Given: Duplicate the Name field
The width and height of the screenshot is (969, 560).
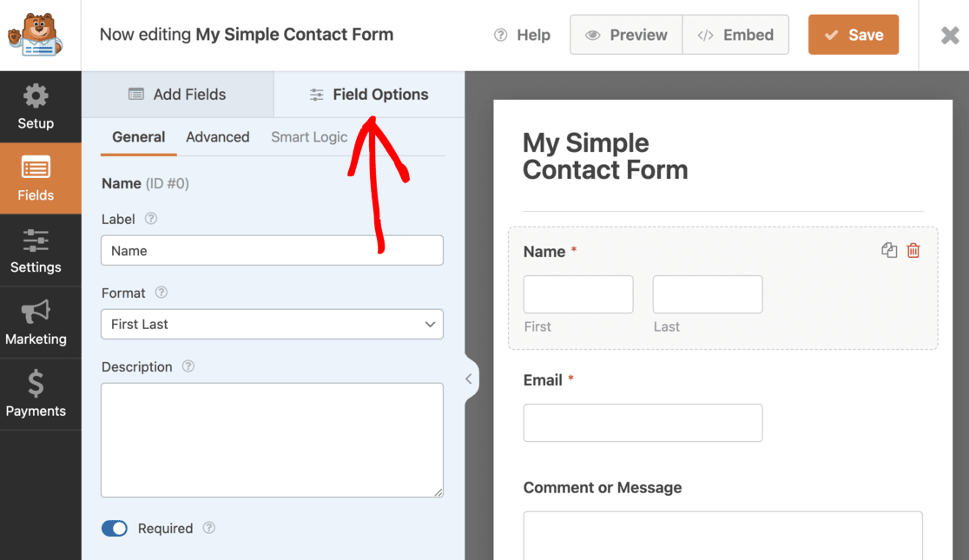Looking at the screenshot, I should tap(888, 249).
